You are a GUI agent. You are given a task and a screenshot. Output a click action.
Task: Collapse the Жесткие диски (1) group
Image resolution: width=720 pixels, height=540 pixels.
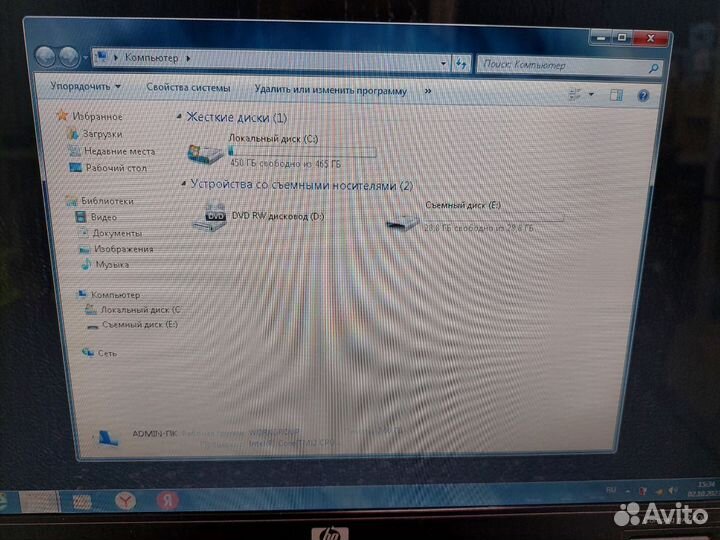[x=180, y=118]
